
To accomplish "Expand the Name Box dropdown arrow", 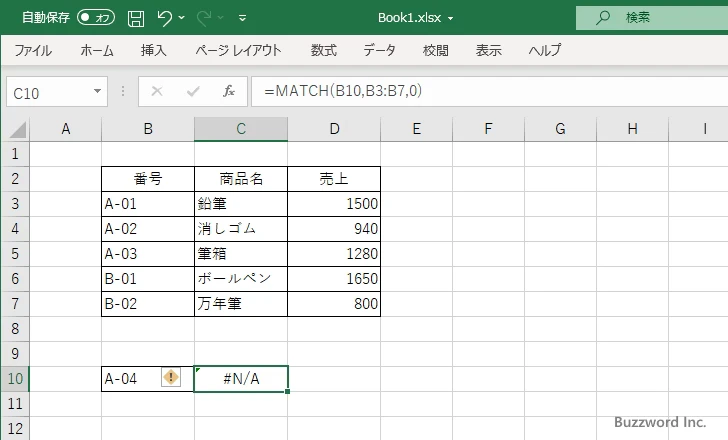I will coord(98,91).
